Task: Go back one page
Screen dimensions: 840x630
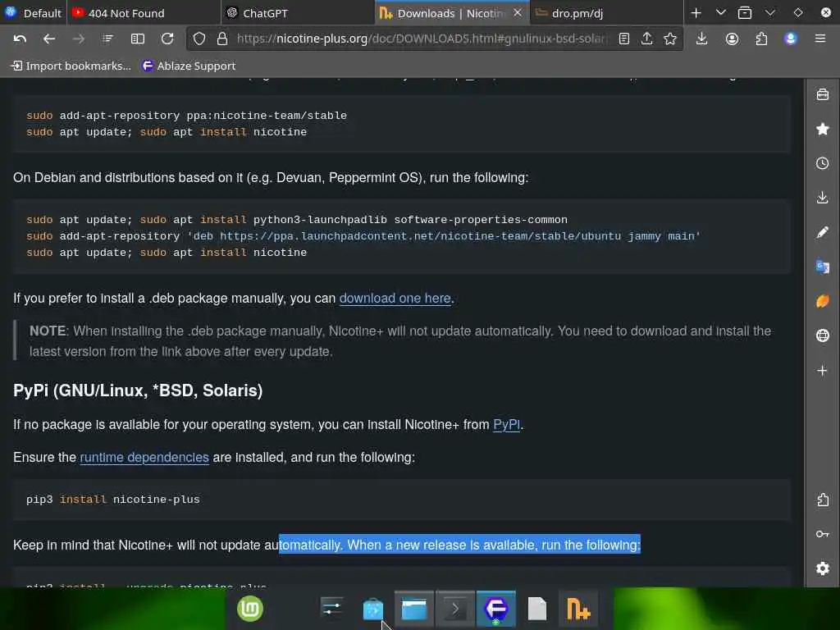Action: coord(48,39)
